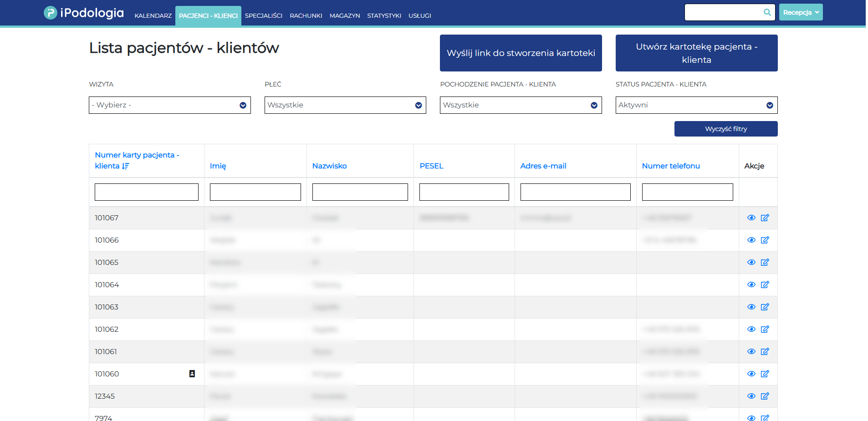Image resolution: width=868 pixels, height=421 pixels.
Task: Click the card icon beside patient 101060
Action: click(x=192, y=374)
